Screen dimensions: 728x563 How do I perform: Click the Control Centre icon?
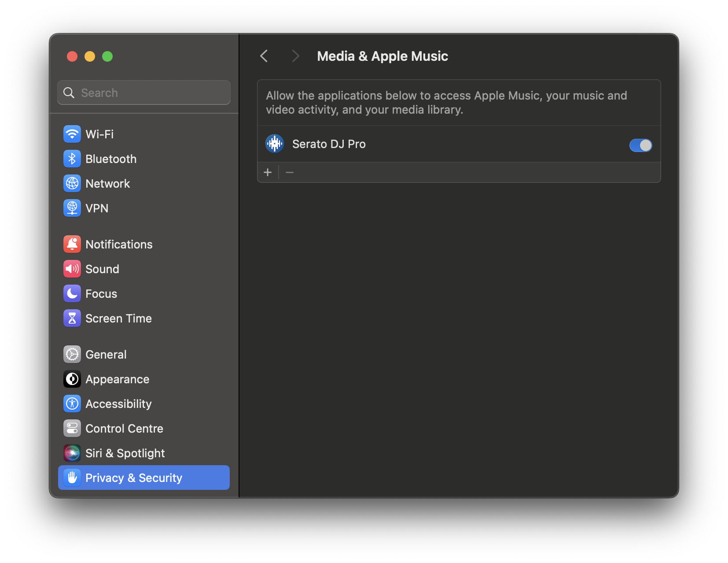click(72, 428)
